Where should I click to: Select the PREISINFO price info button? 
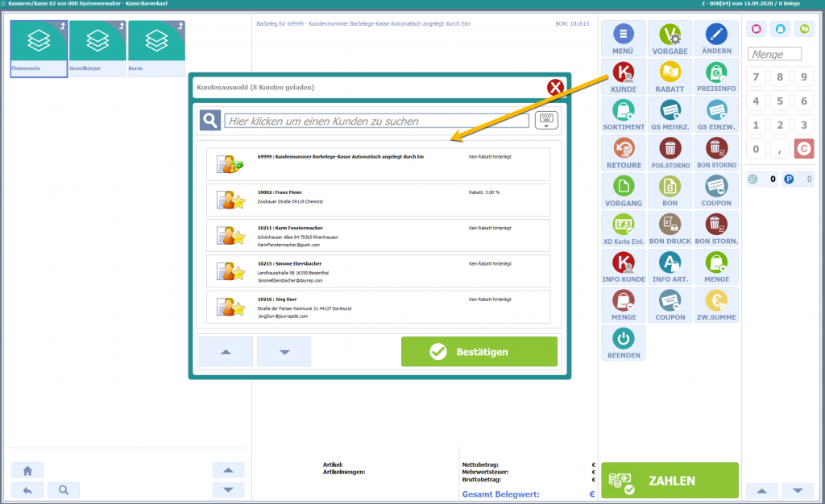pos(716,77)
